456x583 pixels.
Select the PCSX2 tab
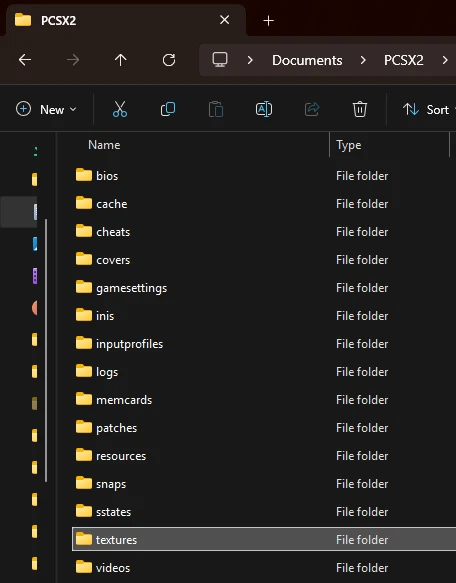coord(126,20)
